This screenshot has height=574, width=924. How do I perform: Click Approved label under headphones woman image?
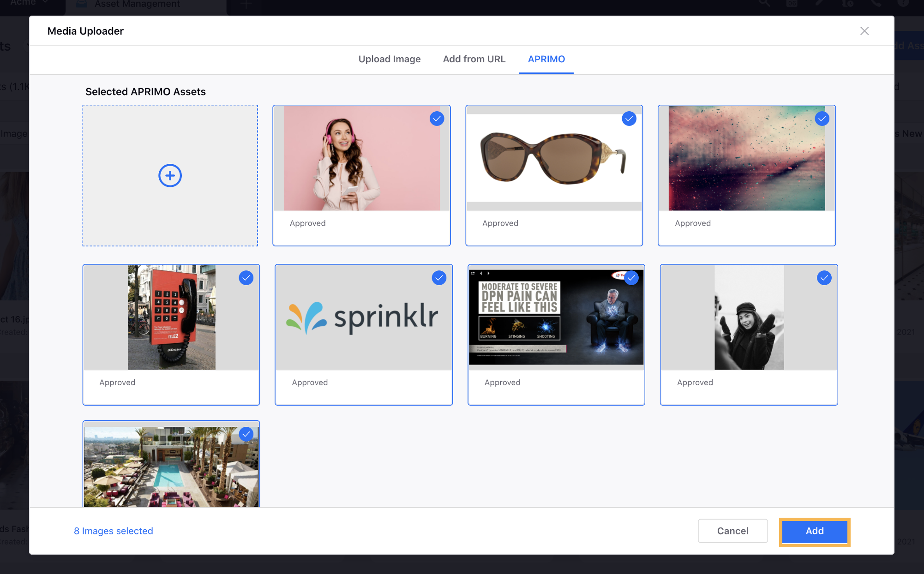[308, 223]
